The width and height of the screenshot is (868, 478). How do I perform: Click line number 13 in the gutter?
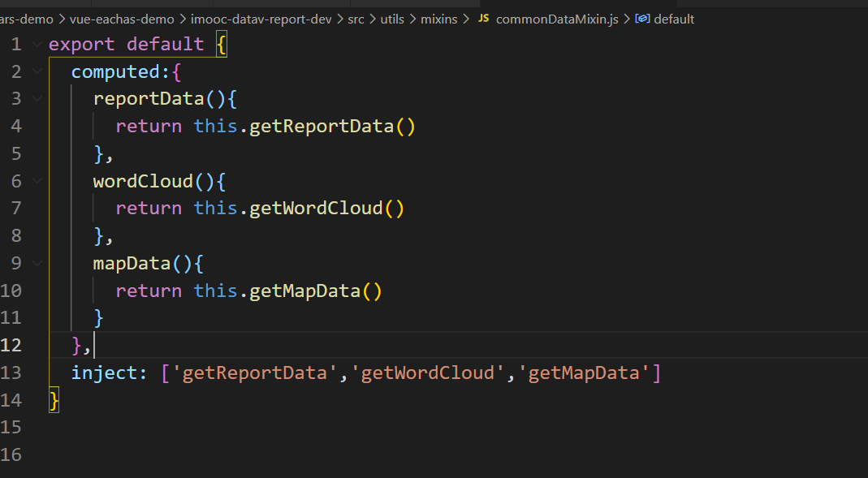[x=11, y=372]
